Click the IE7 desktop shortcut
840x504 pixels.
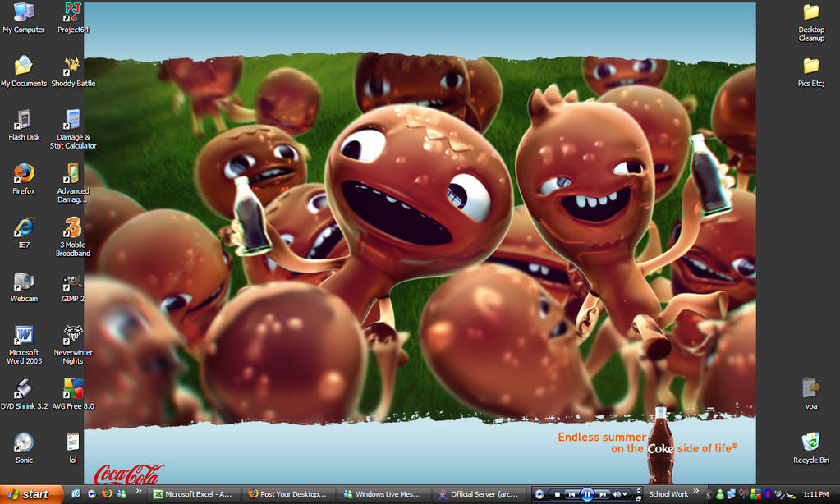(x=24, y=233)
